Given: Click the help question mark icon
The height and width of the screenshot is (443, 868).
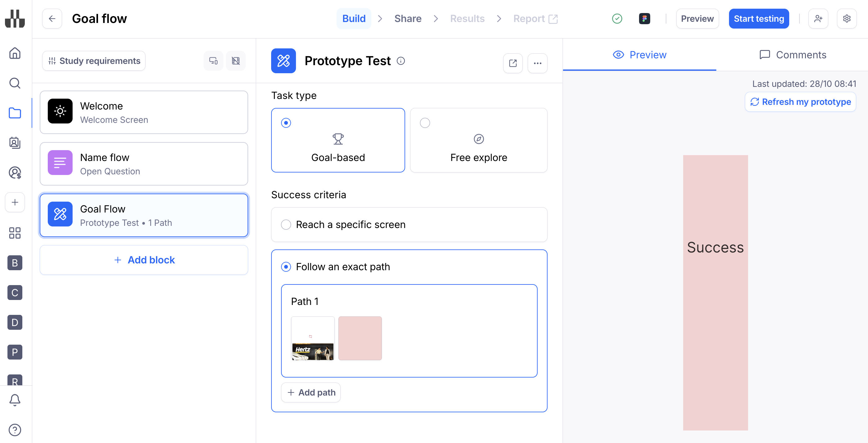Looking at the screenshot, I should [x=15, y=430].
